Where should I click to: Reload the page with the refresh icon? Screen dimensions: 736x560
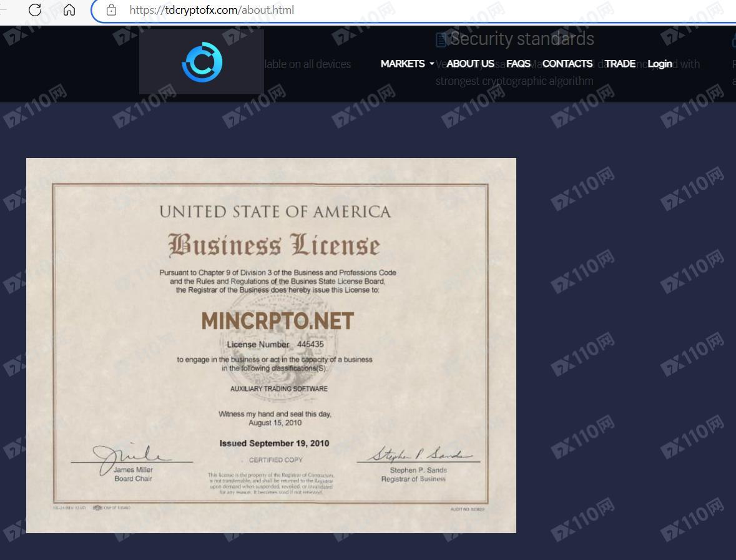pos(35,10)
